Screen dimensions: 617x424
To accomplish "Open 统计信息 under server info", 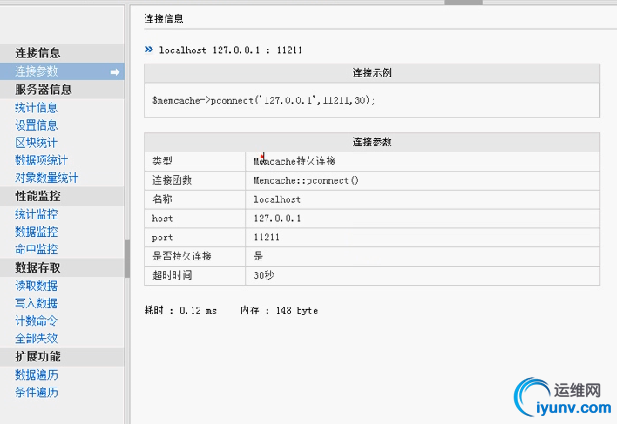I will (x=37, y=108).
